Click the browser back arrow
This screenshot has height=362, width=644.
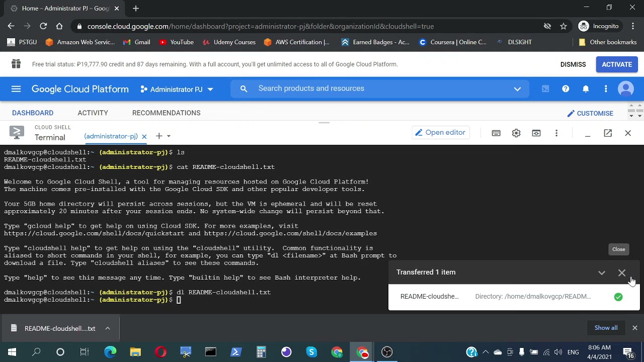click(11, 26)
